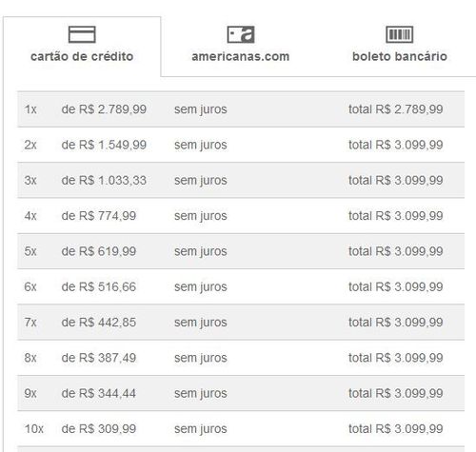Click total R$ 2.789,99 in first row
The image size is (476, 452).
396,109
